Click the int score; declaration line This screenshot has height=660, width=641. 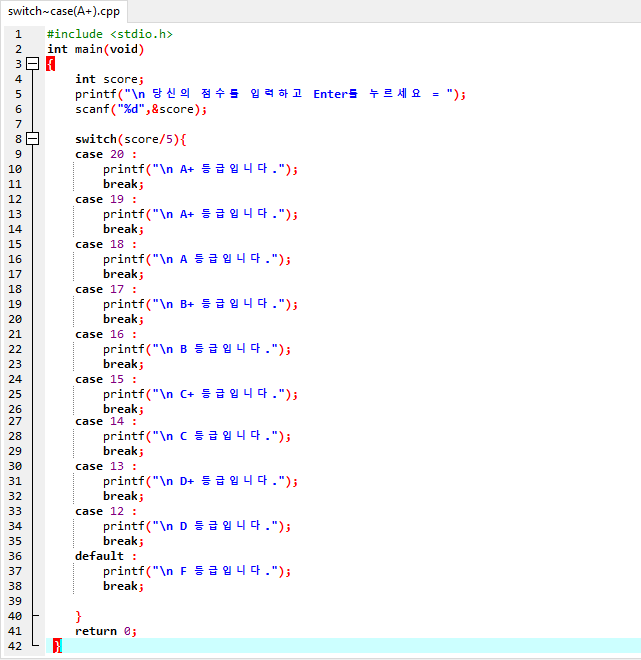pos(109,79)
